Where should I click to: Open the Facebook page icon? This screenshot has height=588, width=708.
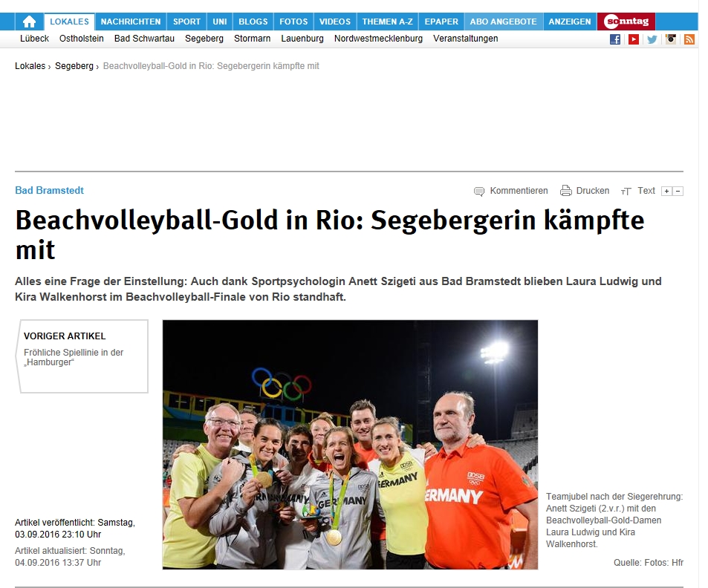pos(614,39)
